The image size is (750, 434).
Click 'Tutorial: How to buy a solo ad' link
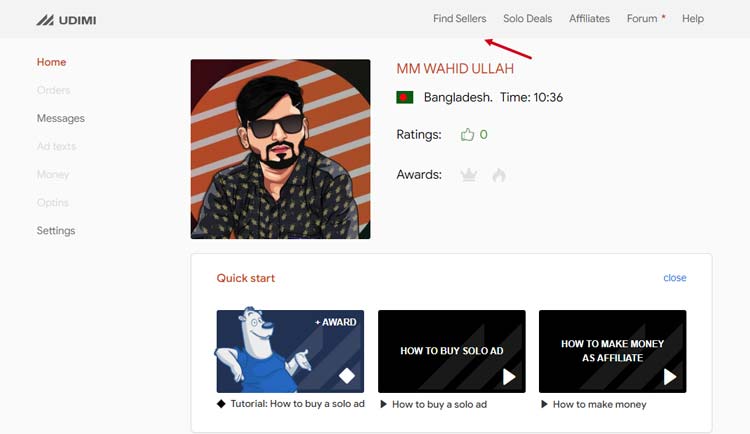tap(298, 404)
